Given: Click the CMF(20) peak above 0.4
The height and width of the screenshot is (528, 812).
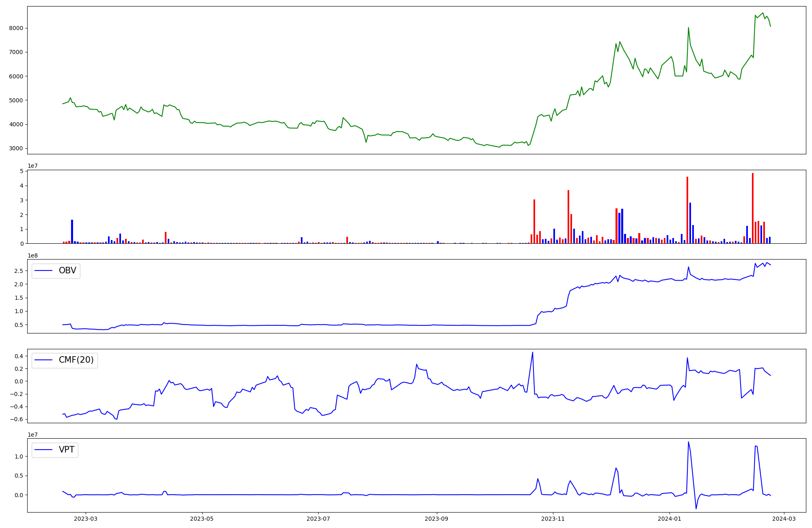Looking at the screenshot, I should point(532,353).
